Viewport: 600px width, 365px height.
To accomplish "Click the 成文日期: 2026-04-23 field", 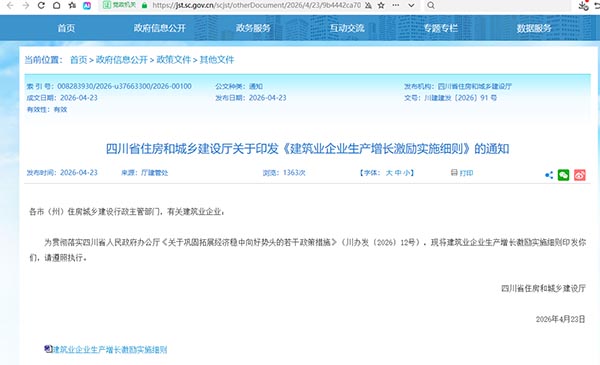I will point(62,98).
